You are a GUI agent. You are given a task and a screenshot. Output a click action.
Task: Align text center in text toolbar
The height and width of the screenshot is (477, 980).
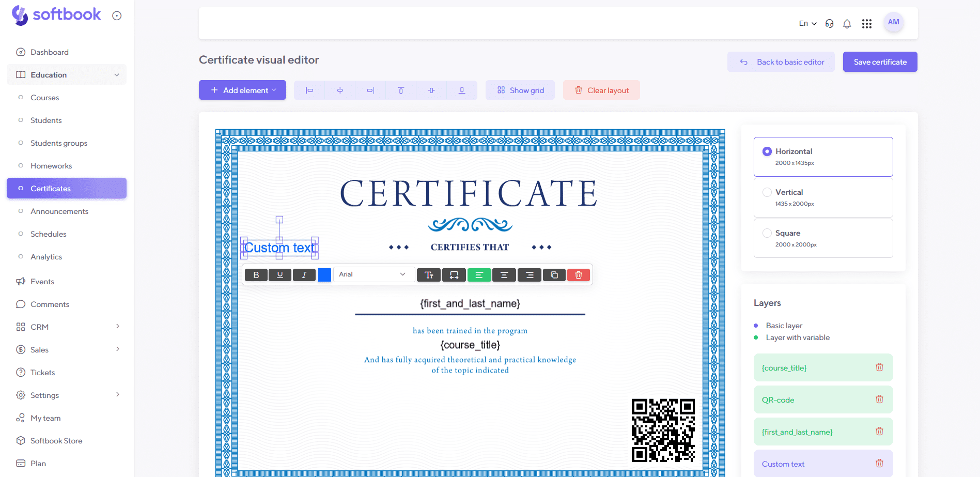[x=504, y=275]
